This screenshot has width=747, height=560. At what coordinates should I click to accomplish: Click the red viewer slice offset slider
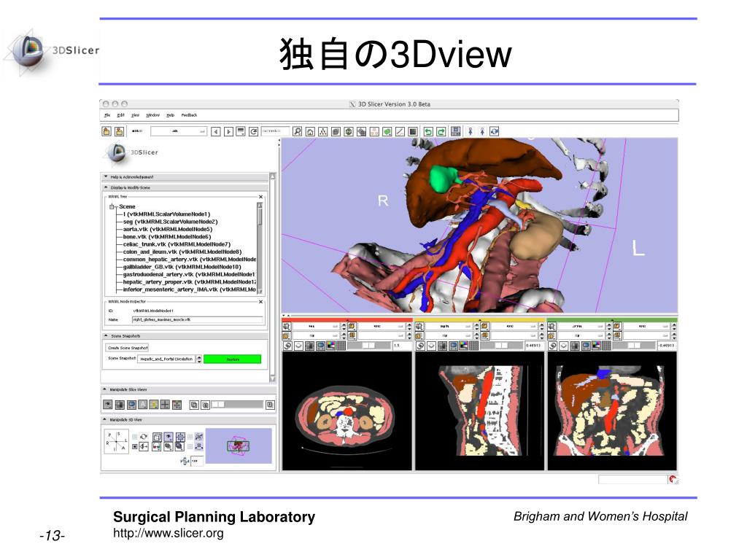(x=368, y=346)
